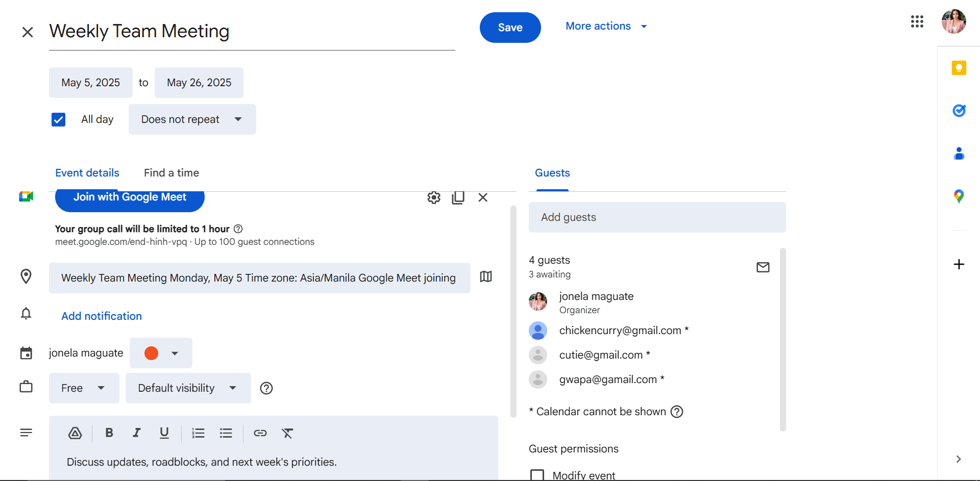The width and height of the screenshot is (980, 481).
Task: Click the description text about updates
Action: tap(202, 462)
